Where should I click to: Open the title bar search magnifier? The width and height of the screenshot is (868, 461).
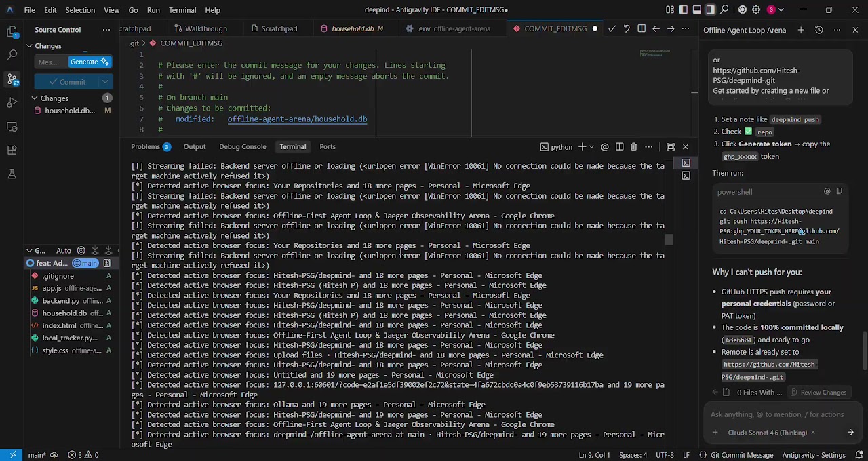click(725, 9)
